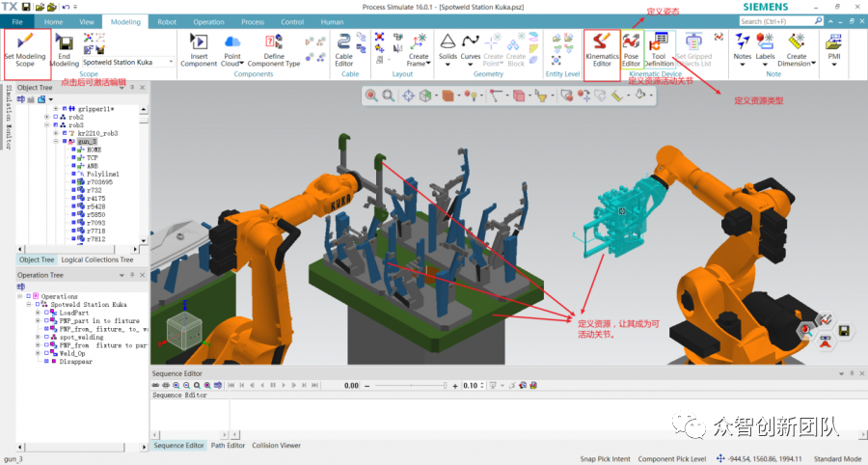Open the Spotweld Station Kuka scope dropdown
The height and width of the screenshot is (465, 868).
(170, 62)
